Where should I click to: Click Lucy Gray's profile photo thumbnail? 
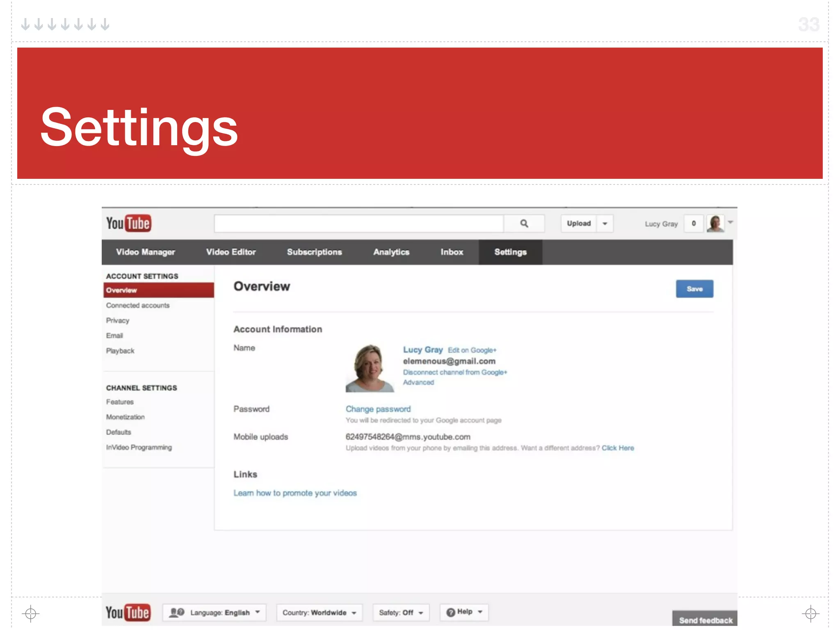(x=370, y=368)
